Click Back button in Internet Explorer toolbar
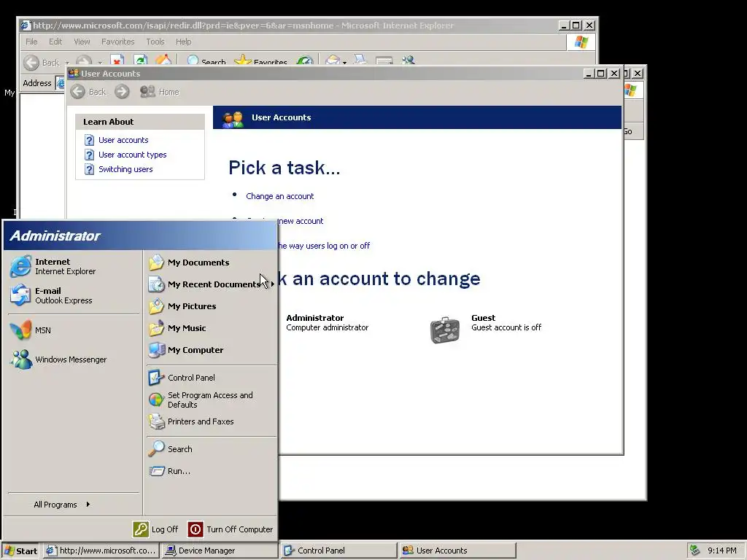This screenshot has width=747, height=560. pos(42,62)
